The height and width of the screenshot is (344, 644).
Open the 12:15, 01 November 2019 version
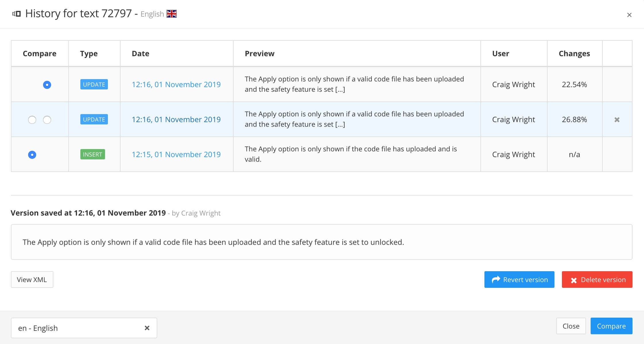(x=176, y=154)
